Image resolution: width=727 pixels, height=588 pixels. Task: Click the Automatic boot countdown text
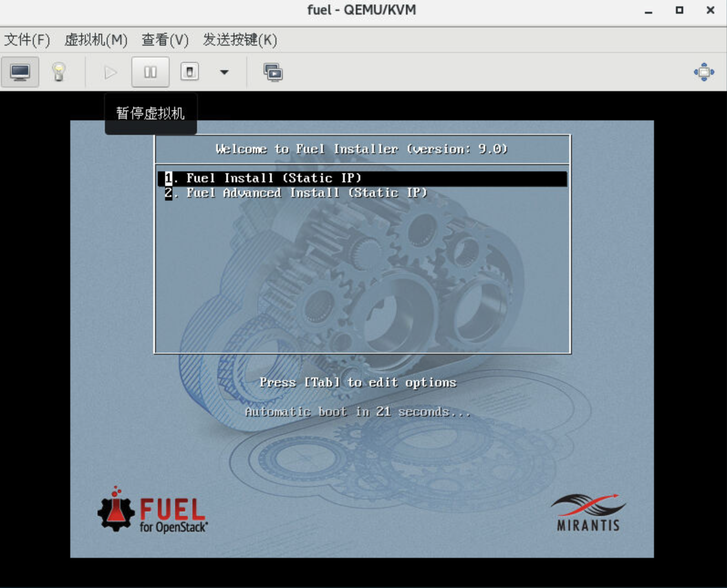tap(358, 412)
